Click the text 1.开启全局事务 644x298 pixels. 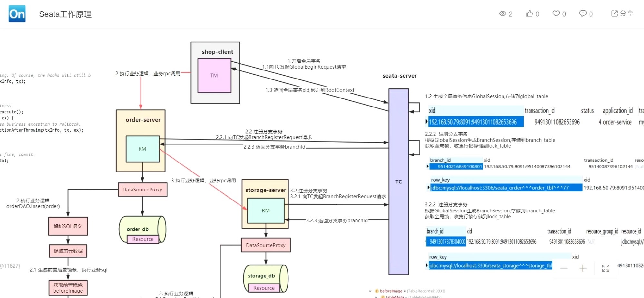click(x=304, y=61)
